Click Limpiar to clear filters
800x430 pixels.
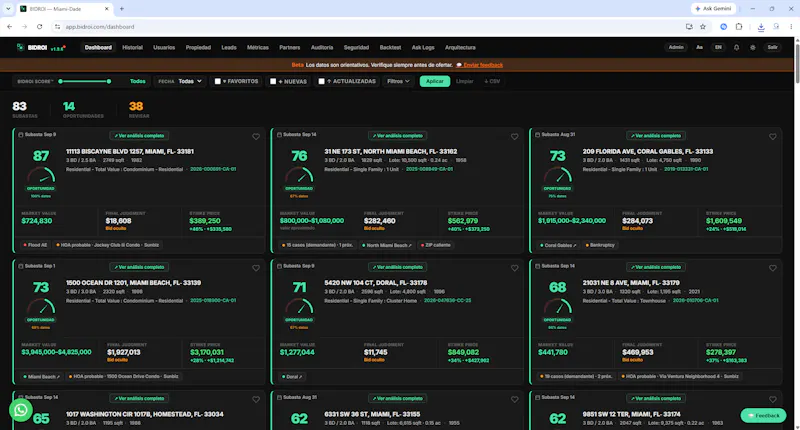click(464, 81)
